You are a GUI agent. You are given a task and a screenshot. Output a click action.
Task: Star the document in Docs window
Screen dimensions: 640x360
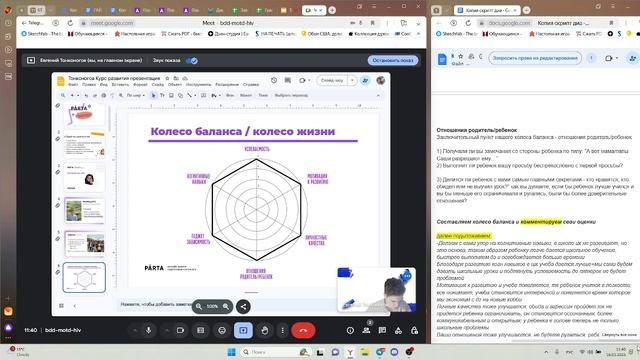[461, 56]
